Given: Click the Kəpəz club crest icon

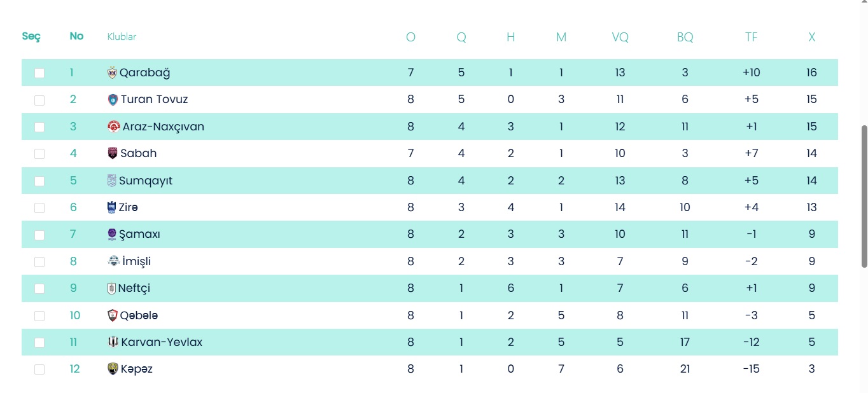Looking at the screenshot, I should tap(113, 369).
